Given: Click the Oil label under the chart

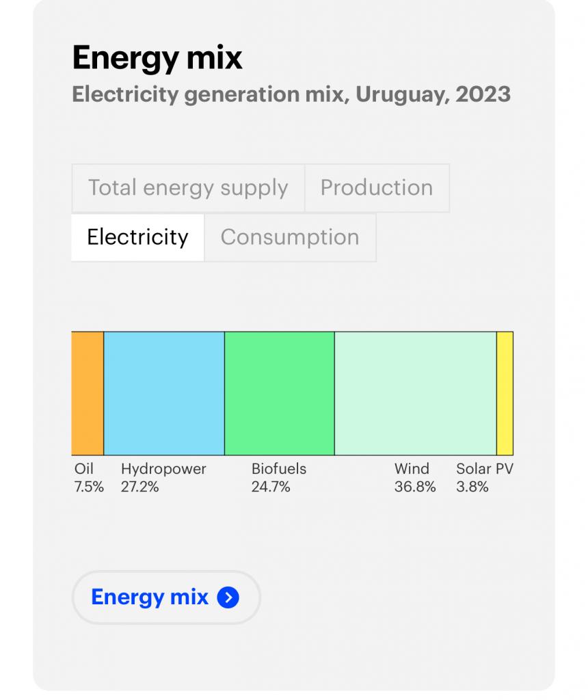Looking at the screenshot, I should 84,469.
